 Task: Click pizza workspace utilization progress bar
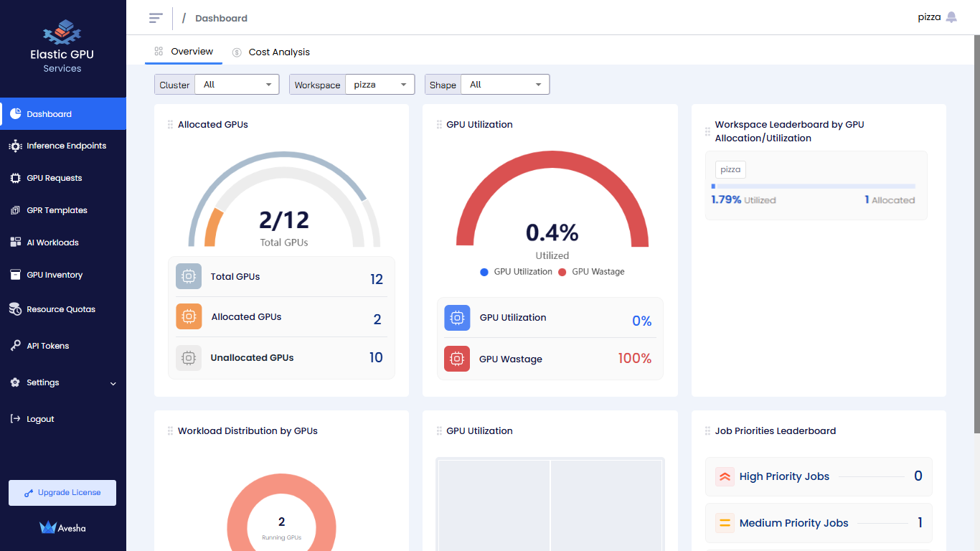click(x=813, y=186)
